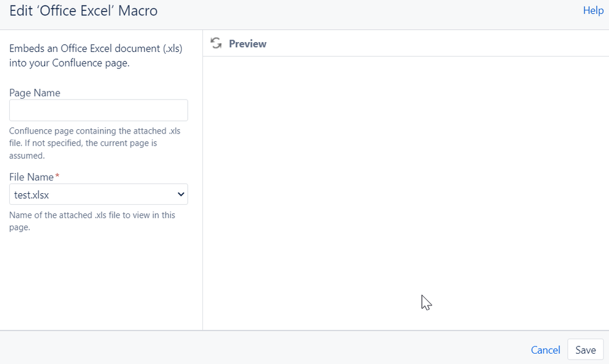Open the Help link
This screenshot has width=609, height=364.
coord(593,10)
